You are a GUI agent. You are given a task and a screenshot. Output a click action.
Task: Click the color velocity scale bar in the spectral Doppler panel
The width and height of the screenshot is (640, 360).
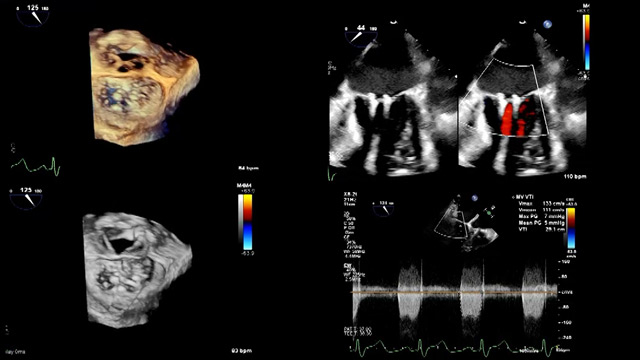571,228
